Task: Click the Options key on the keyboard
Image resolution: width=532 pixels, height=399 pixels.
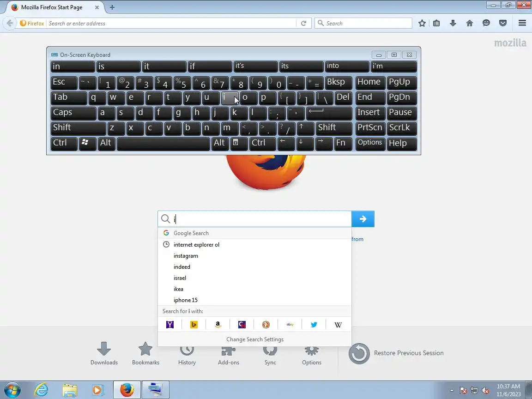Action: [x=370, y=144]
